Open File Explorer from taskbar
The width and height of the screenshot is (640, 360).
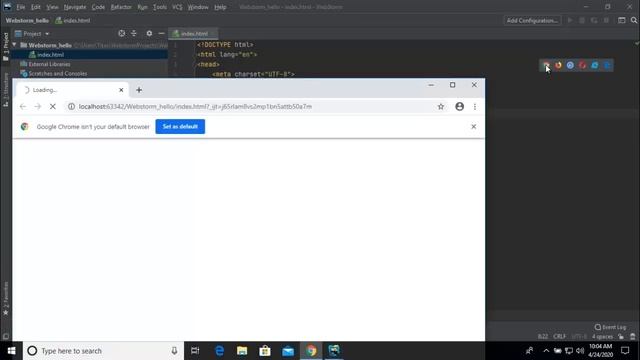[x=242, y=351]
